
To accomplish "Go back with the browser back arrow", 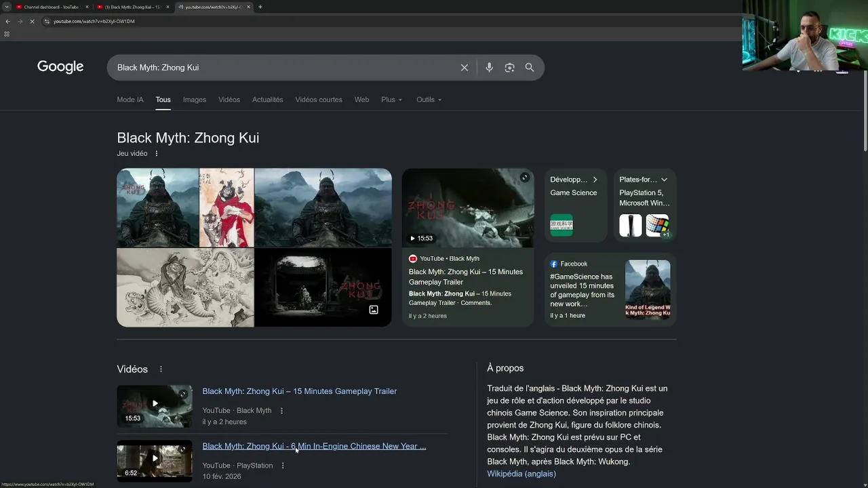I will [x=7, y=21].
